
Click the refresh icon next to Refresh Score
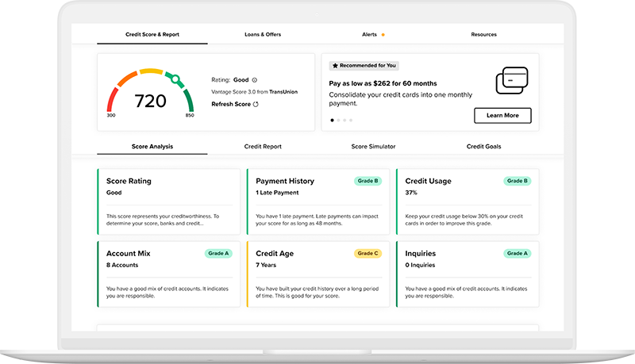pos(256,104)
